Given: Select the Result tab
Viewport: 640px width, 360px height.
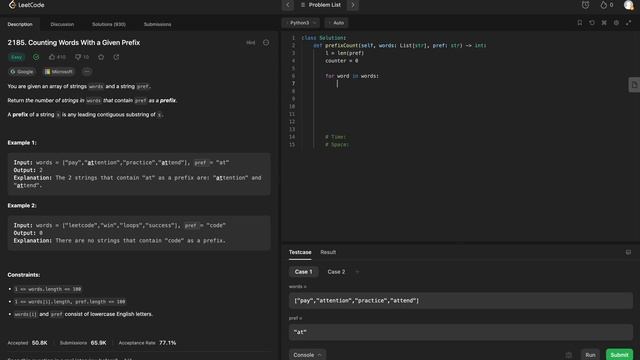Looking at the screenshot, I should tap(328, 252).
